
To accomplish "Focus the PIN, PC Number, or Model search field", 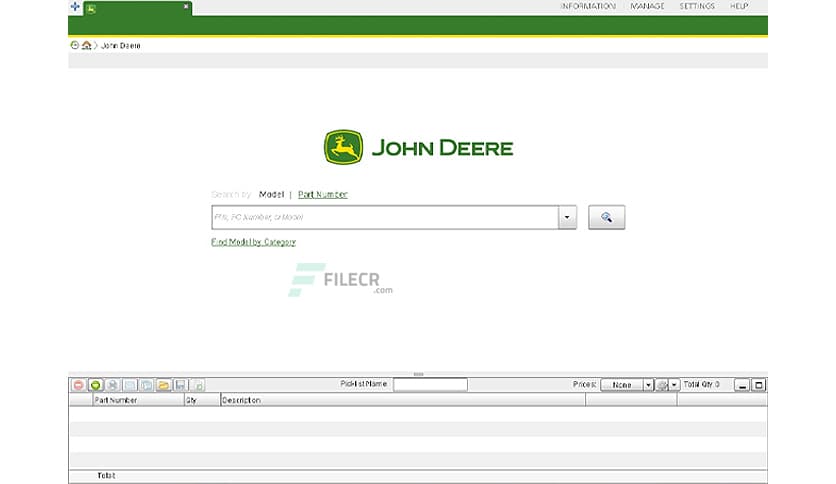I will point(385,217).
